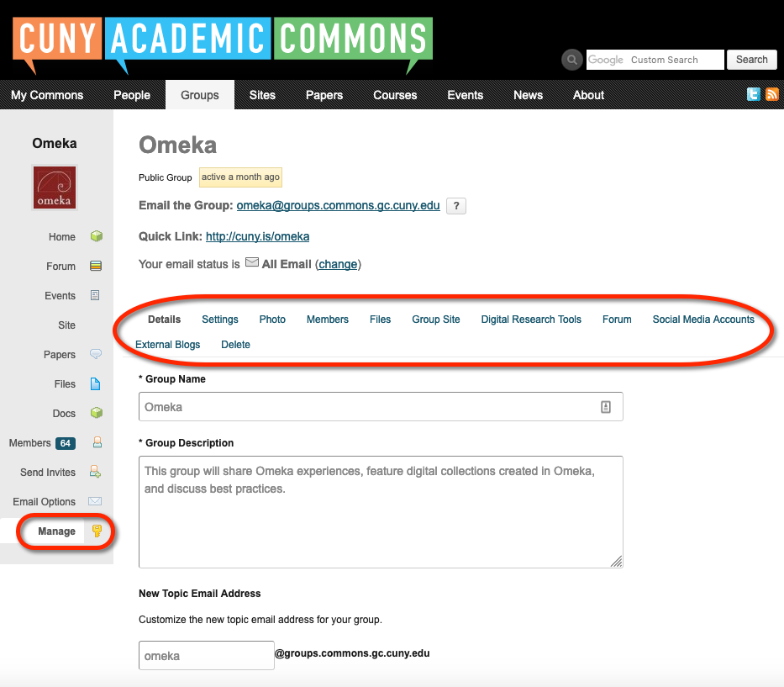Screen dimensions: 784x687
Task: Go to Home in the group sidebar
Action: pyautogui.click(x=62, y=236)
